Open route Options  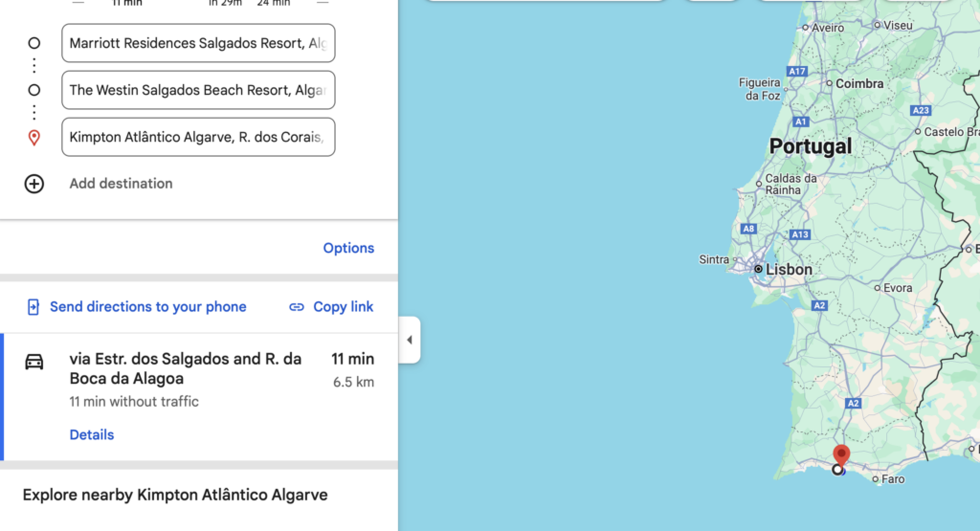pyautogui.click(x=348, y=248)
